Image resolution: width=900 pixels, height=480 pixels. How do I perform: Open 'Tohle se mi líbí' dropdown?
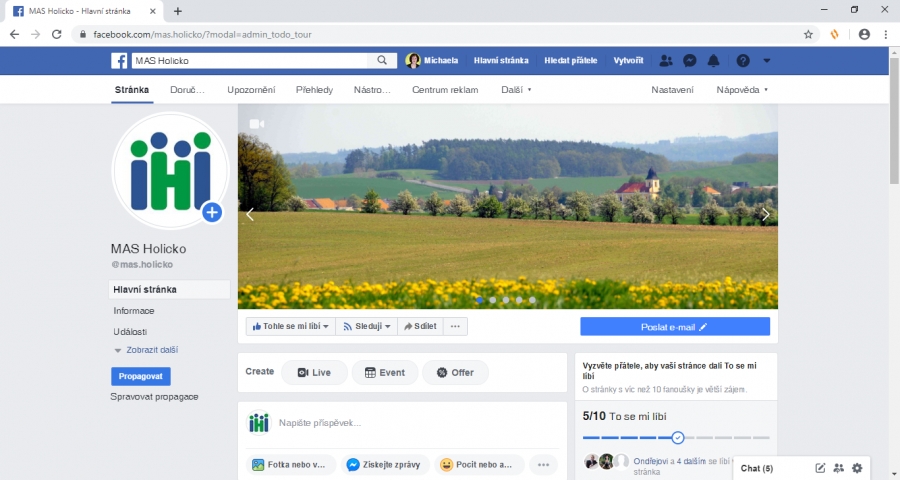pyautogui.click(x=291, y=326)
